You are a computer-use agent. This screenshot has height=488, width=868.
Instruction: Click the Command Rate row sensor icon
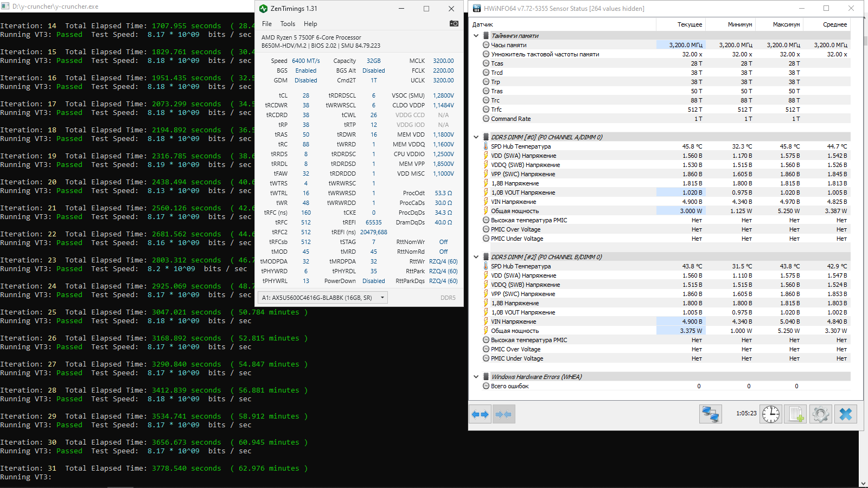point(486,119)
